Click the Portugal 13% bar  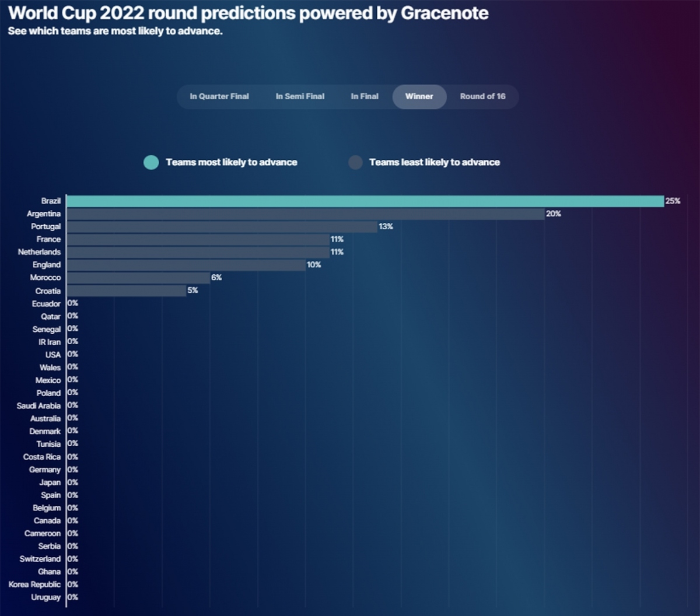[222, 226]
